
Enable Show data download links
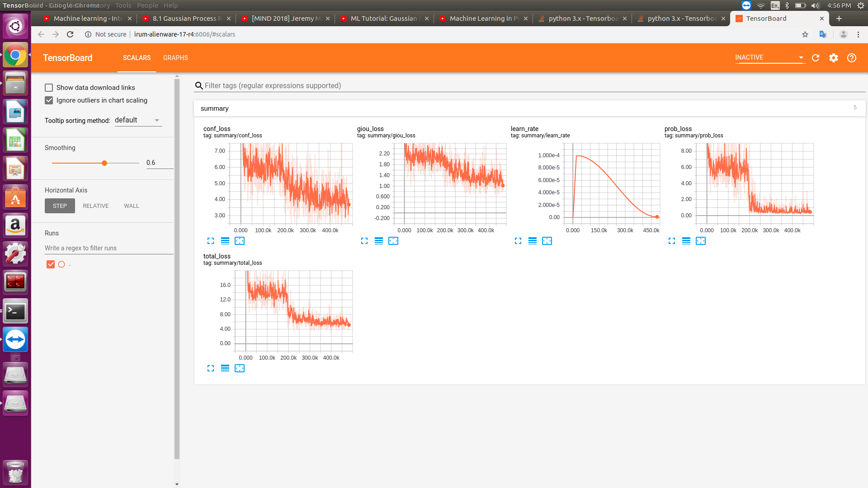[x=49, y=88]
